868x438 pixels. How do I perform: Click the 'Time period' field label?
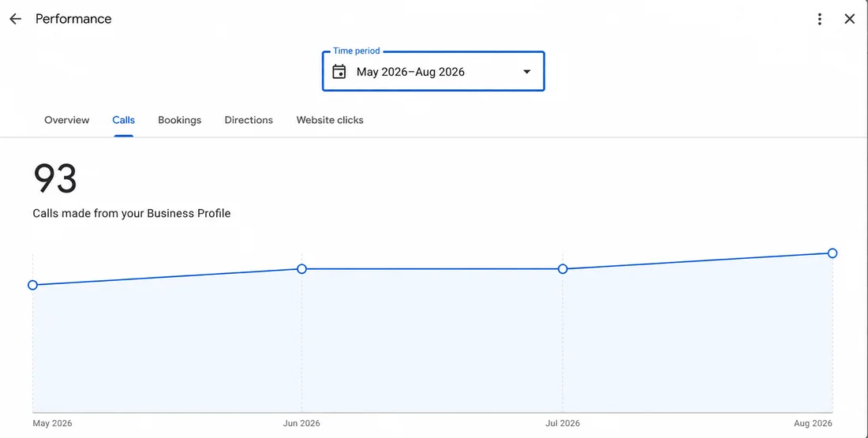point(357,51)
